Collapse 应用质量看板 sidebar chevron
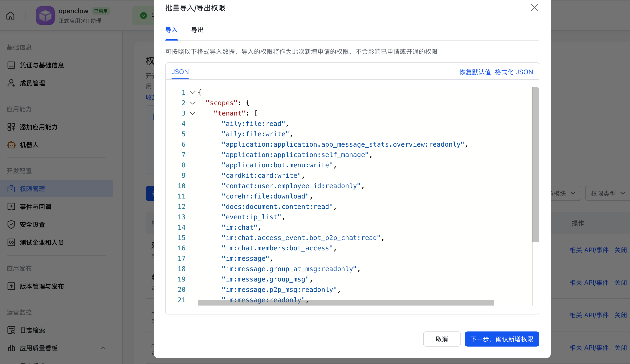This screenshot has height=364, width=630. [103, 348]
